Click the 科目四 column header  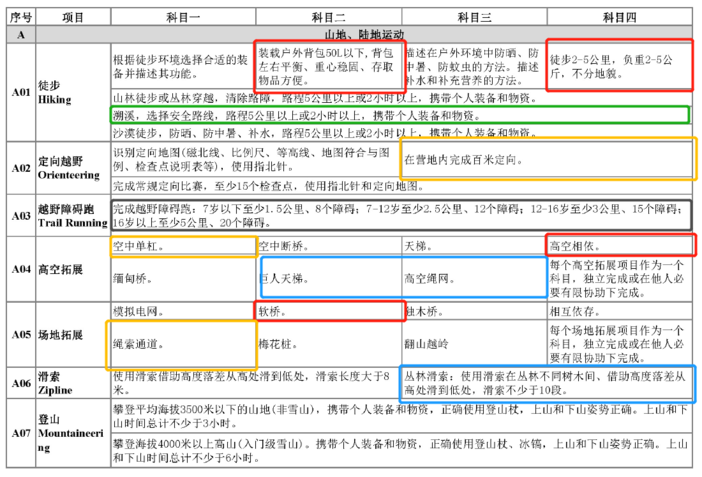(621, 18)
